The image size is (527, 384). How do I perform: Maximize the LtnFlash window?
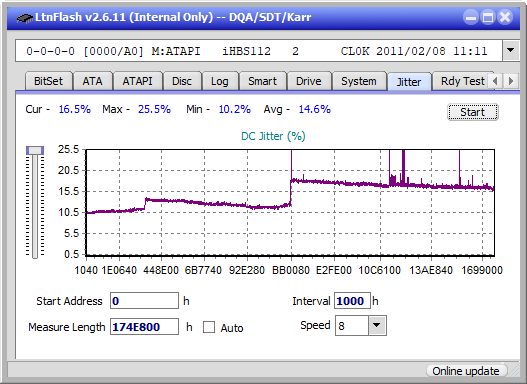(488, 17)
